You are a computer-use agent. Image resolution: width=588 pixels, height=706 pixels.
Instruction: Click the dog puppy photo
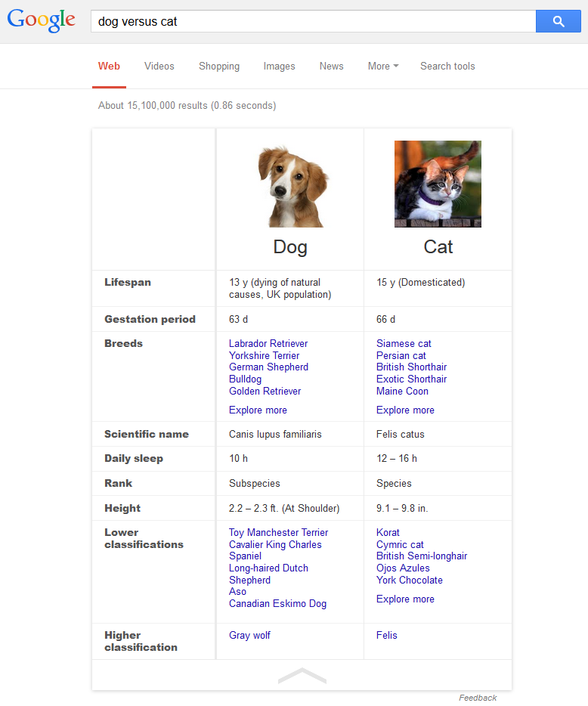point(291,186)
